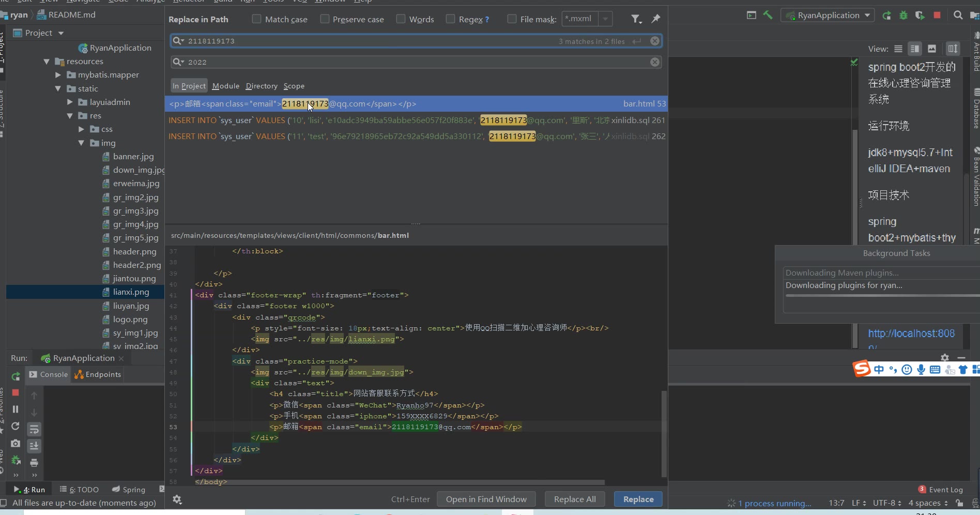Enable the File mask checkbox
This screenshot has width=980, height=515.
(512, 19)
